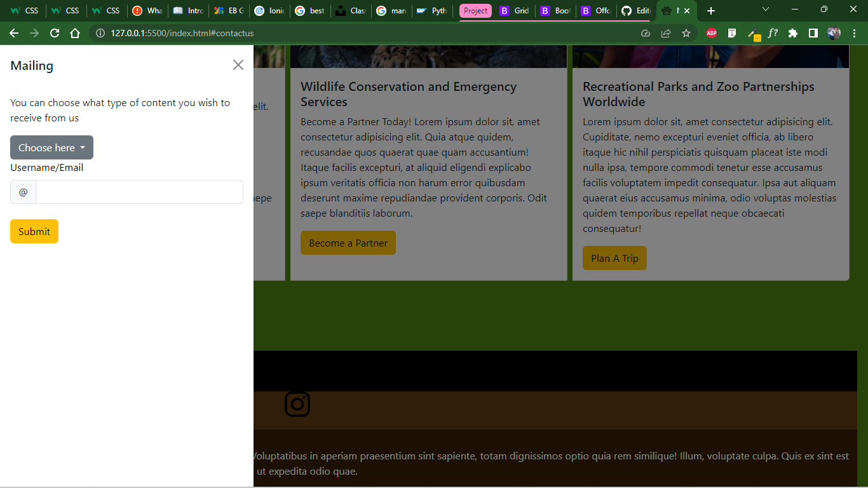Open the Choose here content dropdown
Viewport: 868px width, 488px height.
(51, 147)
